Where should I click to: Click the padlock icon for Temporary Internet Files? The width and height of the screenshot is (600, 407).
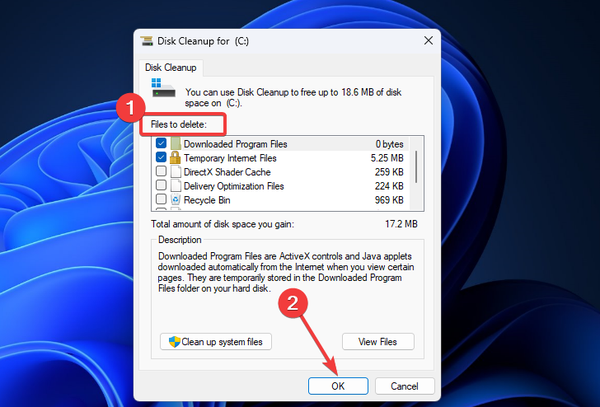(175, 158)
